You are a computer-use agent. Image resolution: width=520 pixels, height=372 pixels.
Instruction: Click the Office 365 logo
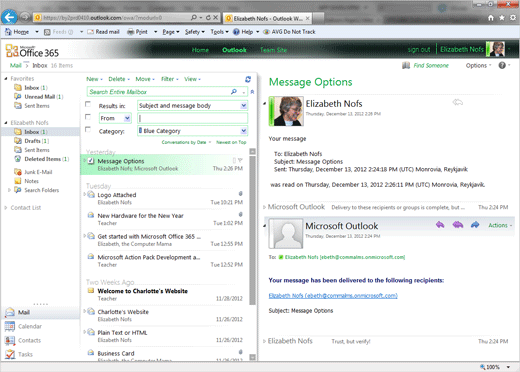point(32,51)
